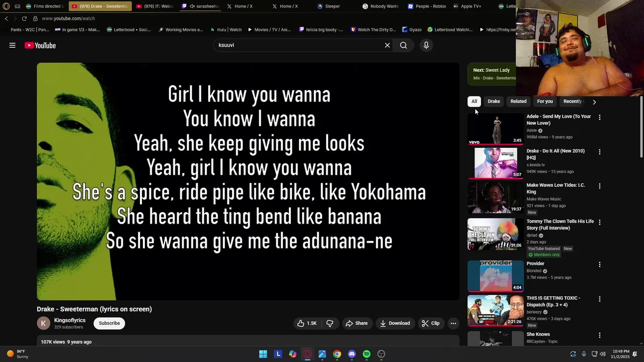Go back with the browser back arrow
Viewport: 644px width, 362px height.
[6, 19]
